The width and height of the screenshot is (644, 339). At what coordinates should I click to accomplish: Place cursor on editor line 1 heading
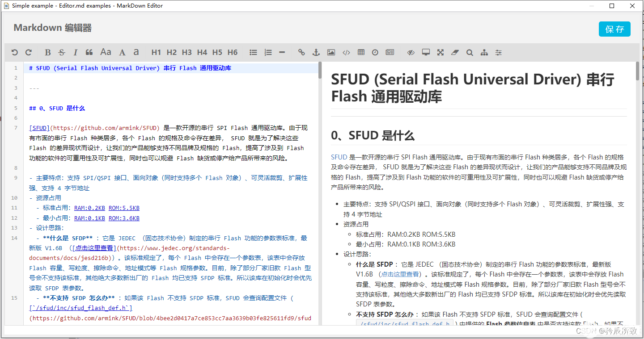tap(130, 68)
